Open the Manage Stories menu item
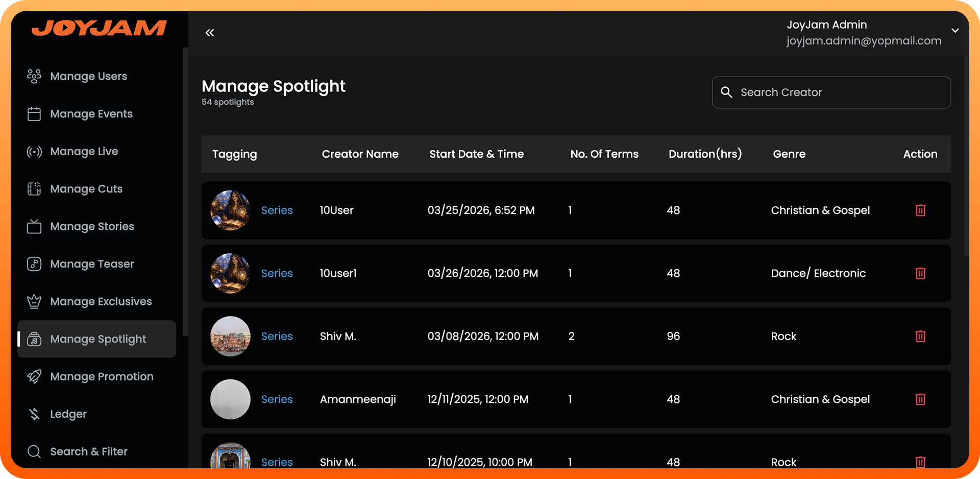This screenshot has width=980, height=479. coord(92,227)
